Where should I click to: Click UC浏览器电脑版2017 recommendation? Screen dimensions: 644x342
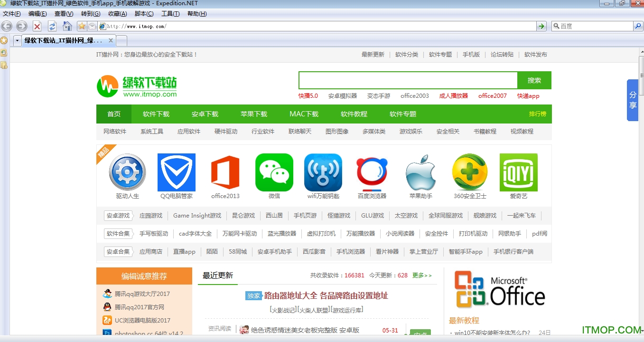tap(142, 321)
